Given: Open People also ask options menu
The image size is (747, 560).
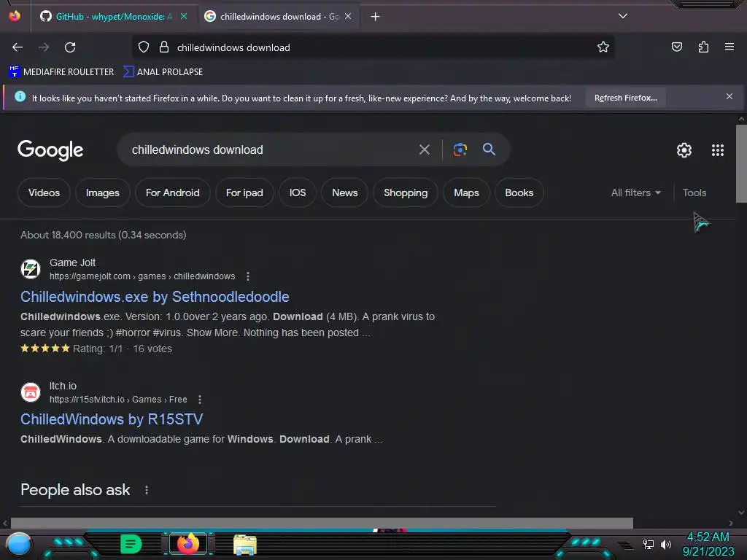Looking at the screenshot, I should (x=146, y=490).
